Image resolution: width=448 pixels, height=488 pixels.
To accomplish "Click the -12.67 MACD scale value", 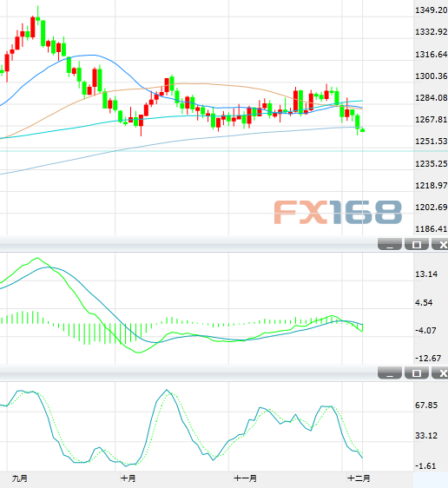I will (x=428, y=359).
